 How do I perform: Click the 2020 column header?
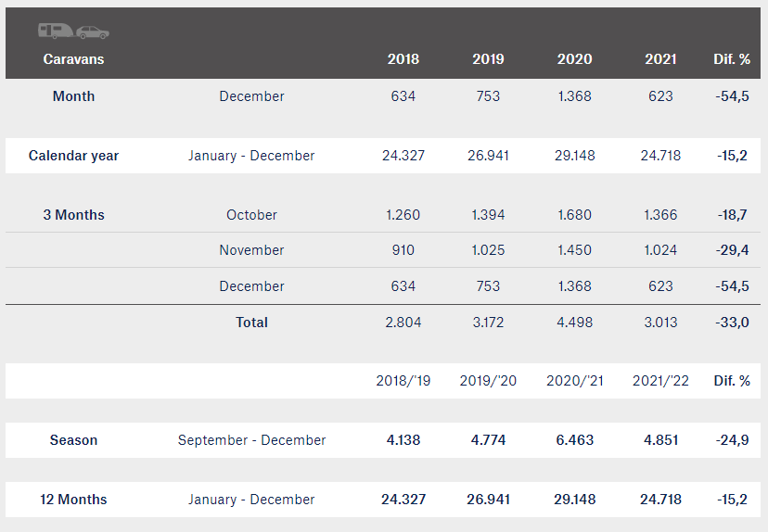tap(574, 59)
